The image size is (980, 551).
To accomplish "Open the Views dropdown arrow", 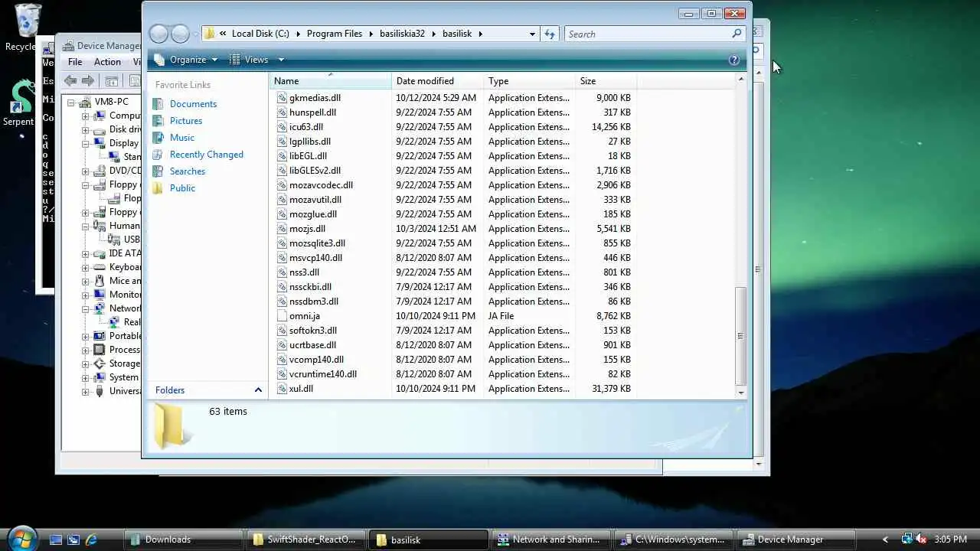I will pos(281,60).
